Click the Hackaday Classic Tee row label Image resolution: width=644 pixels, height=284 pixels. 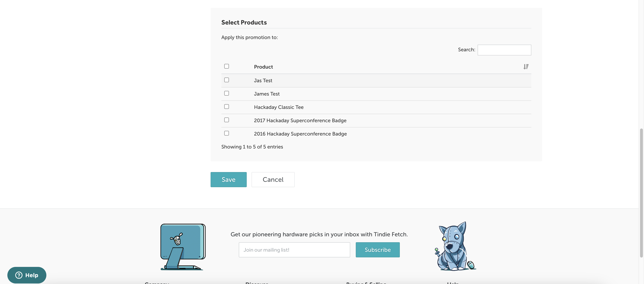point(279,107)
